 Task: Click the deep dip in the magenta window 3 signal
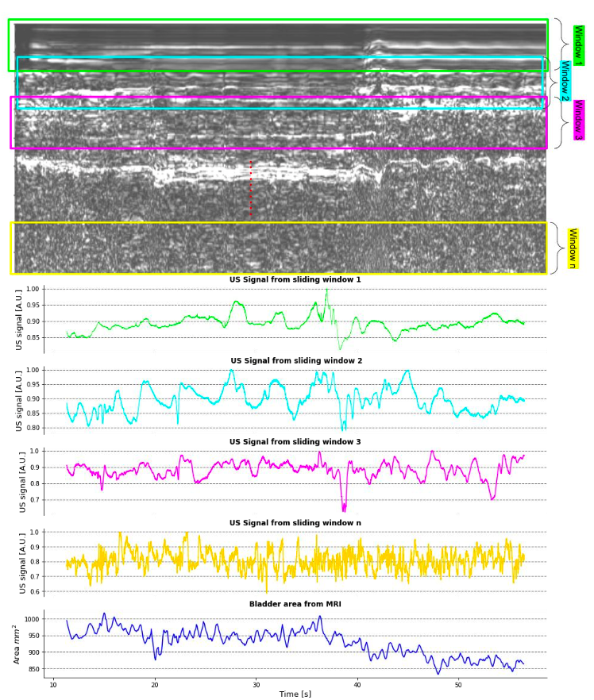click(x=344, y=507)
